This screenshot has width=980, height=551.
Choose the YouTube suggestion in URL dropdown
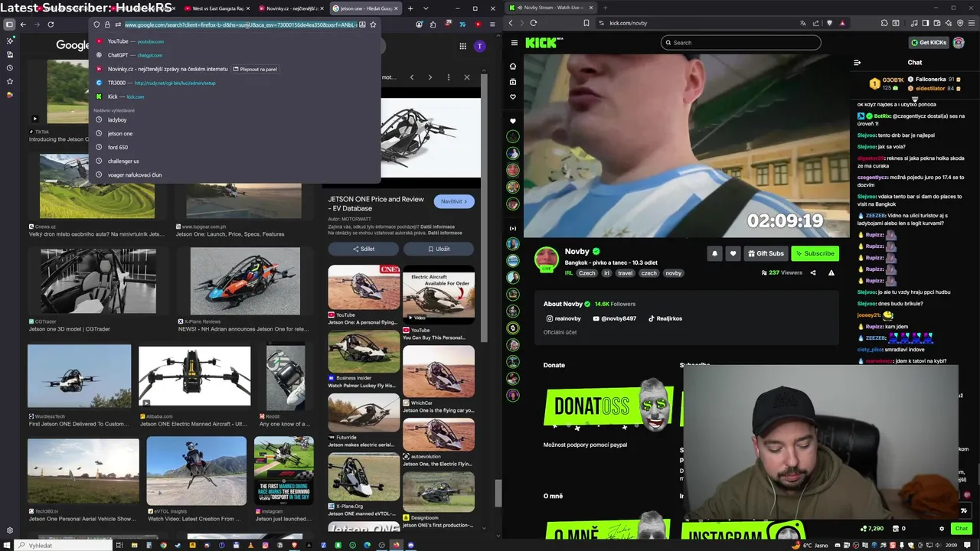(x=234, y=41)
